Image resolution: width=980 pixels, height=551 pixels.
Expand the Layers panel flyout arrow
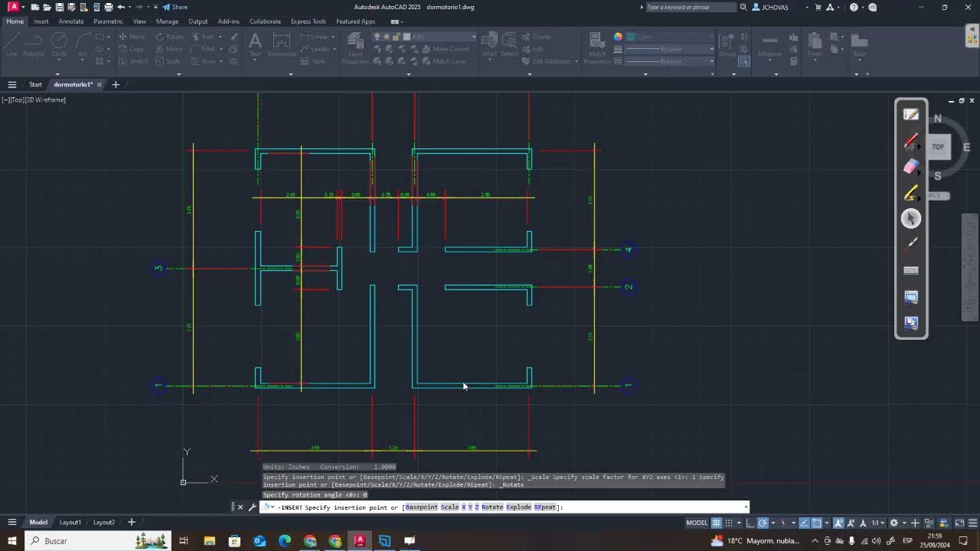(x=408, y=74)
